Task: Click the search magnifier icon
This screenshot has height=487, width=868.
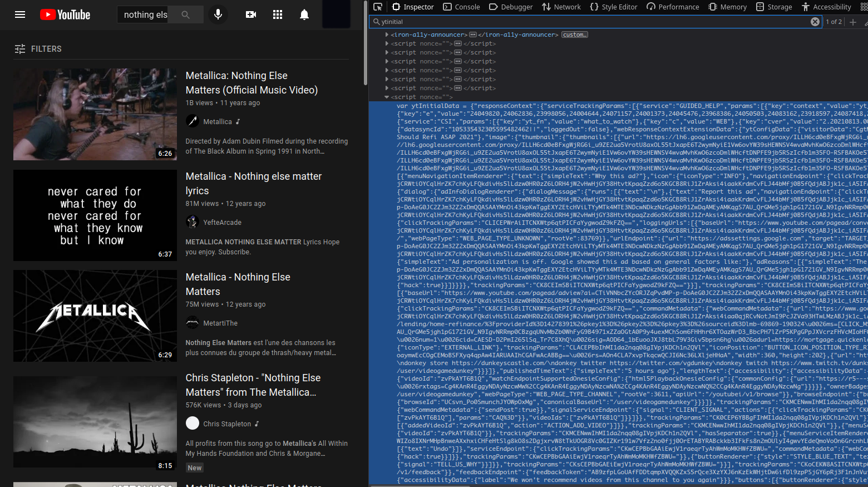Action: coord(185,14)
